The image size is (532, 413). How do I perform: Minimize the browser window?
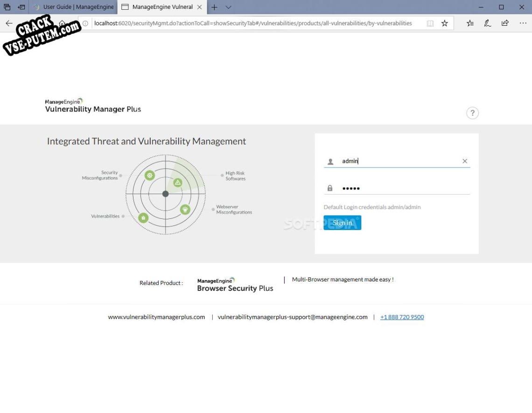481,7
